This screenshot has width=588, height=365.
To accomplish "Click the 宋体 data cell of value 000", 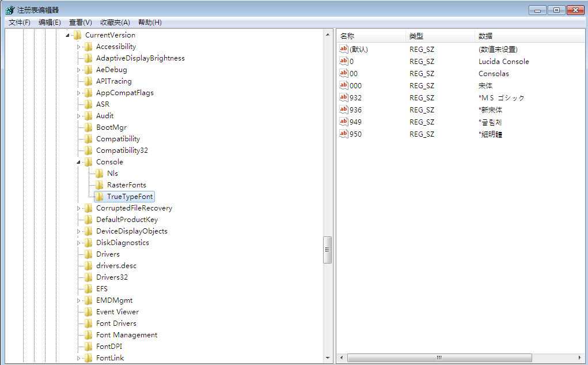I will tap(485, 85).
